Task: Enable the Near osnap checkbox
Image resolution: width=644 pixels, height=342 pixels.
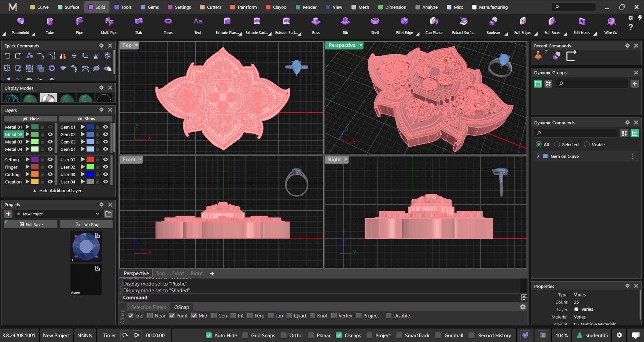Action: click(x=150, y=316)
